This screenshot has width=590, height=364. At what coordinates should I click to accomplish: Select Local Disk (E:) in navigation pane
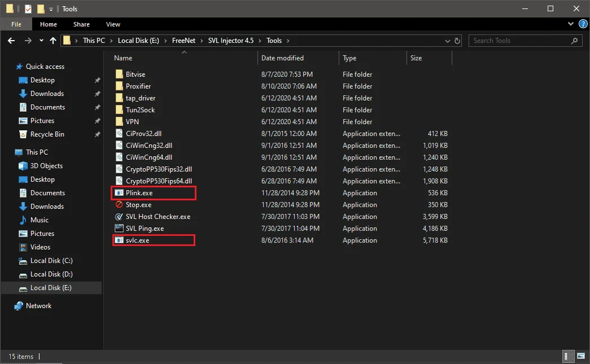pos(51,288)
